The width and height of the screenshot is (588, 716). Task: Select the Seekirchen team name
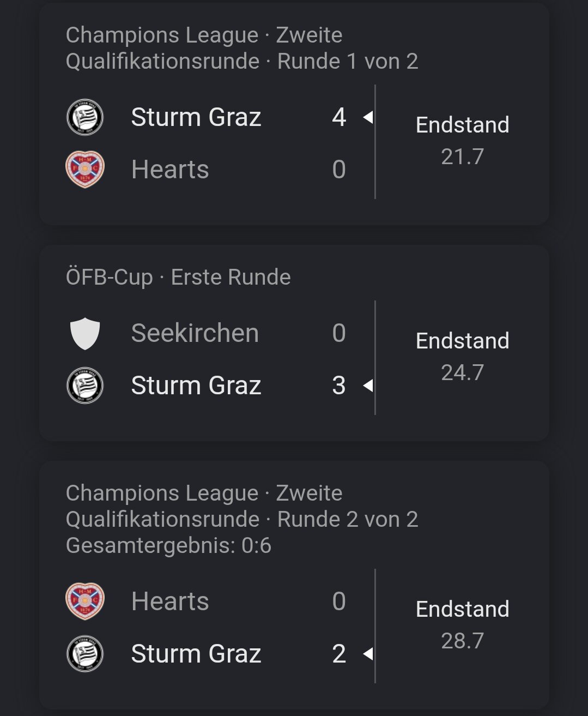[195, 333]
